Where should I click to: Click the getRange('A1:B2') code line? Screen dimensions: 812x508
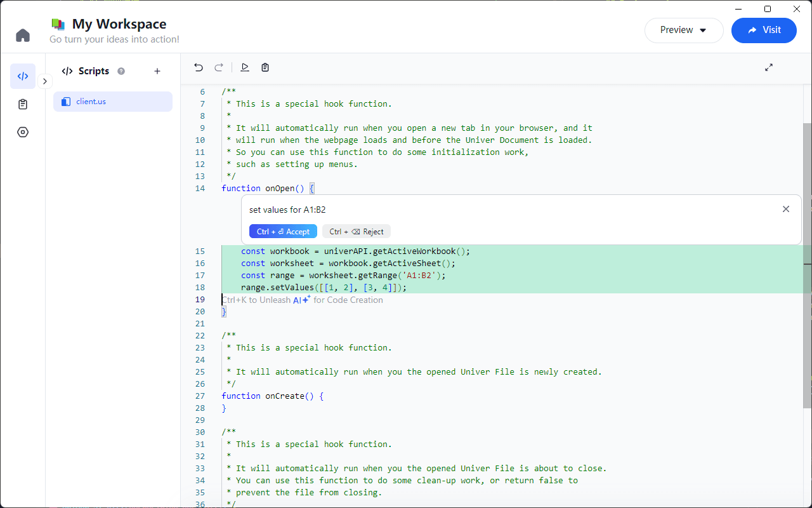pos(343,276)
